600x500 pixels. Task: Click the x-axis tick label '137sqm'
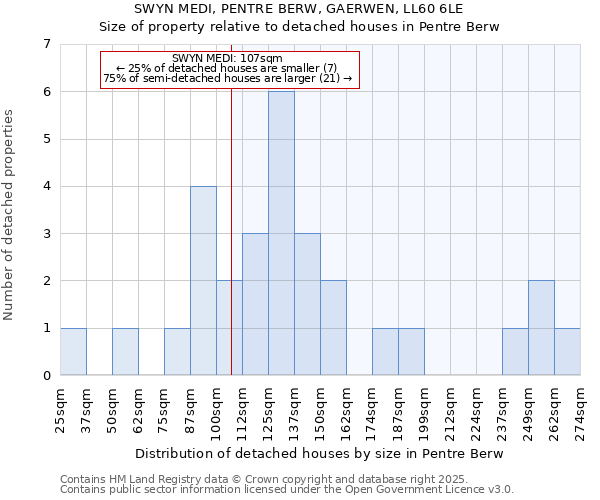295,414
